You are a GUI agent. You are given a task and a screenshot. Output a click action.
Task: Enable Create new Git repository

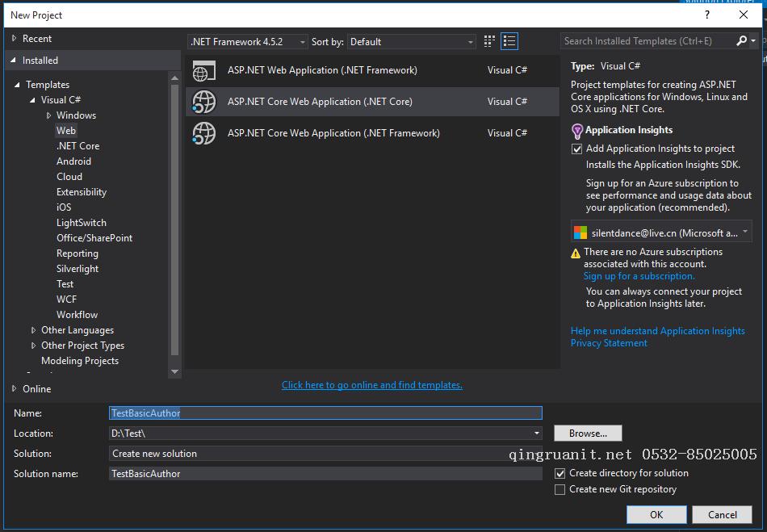click(560, 490)
